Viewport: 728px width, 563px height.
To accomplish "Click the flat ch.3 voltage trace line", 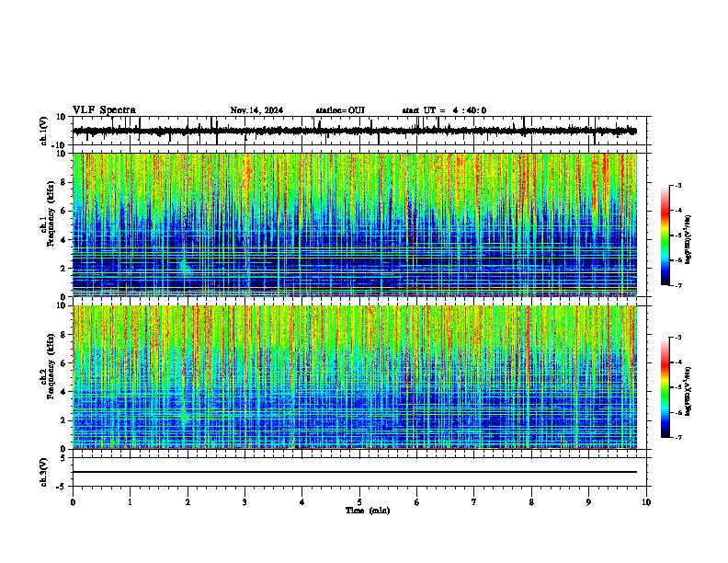I will pos(355,472).
